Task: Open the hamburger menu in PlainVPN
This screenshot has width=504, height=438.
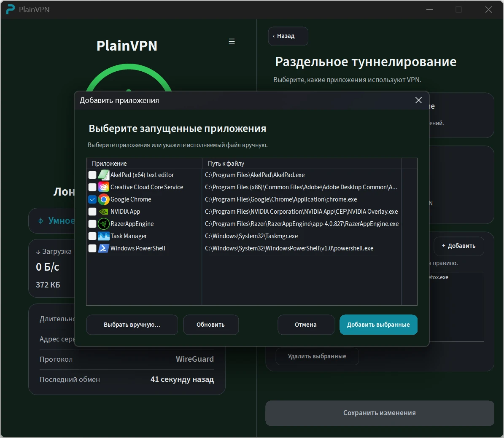Action: click(x=232, y=41)
